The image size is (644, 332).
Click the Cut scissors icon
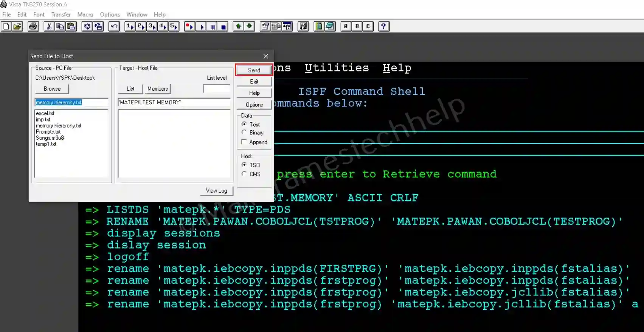click(x=49, y=26)
